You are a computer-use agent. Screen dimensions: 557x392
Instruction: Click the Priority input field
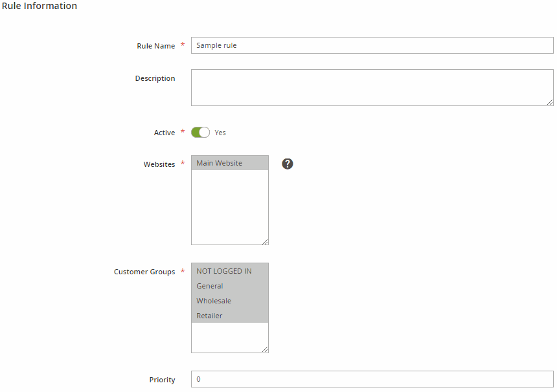pyautogui.click(x=372, y=379)
